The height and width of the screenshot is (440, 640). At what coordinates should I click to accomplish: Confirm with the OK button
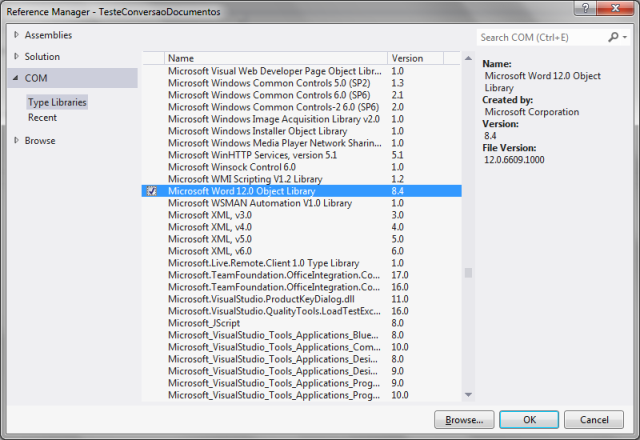click(530, 420)
